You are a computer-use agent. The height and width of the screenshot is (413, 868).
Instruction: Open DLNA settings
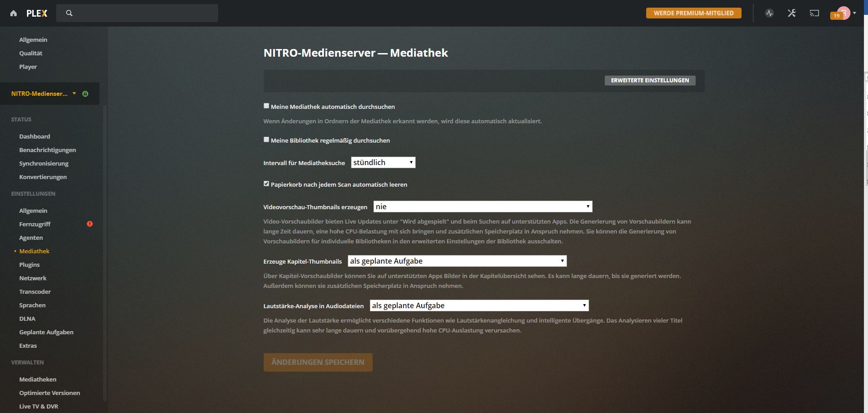27,319
